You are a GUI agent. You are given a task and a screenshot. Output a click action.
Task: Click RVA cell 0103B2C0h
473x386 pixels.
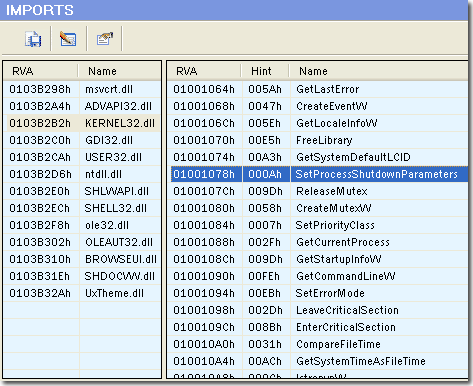[x=40, y=140]
